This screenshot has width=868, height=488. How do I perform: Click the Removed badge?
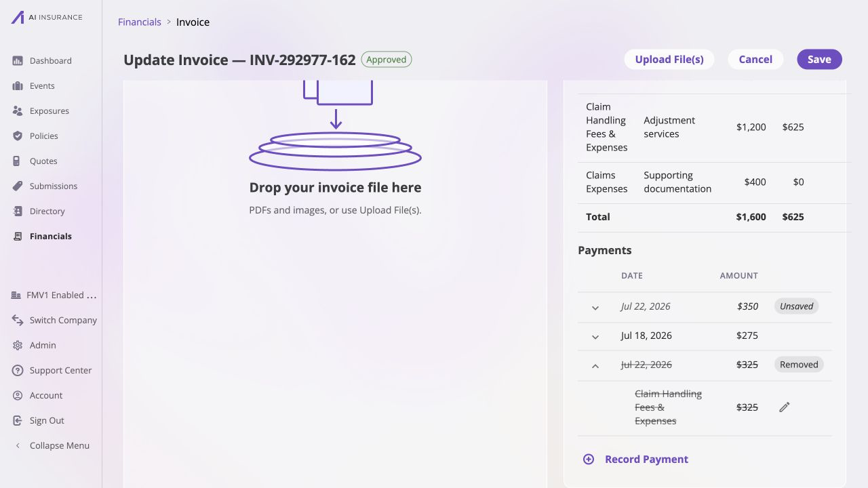[799, 365]
